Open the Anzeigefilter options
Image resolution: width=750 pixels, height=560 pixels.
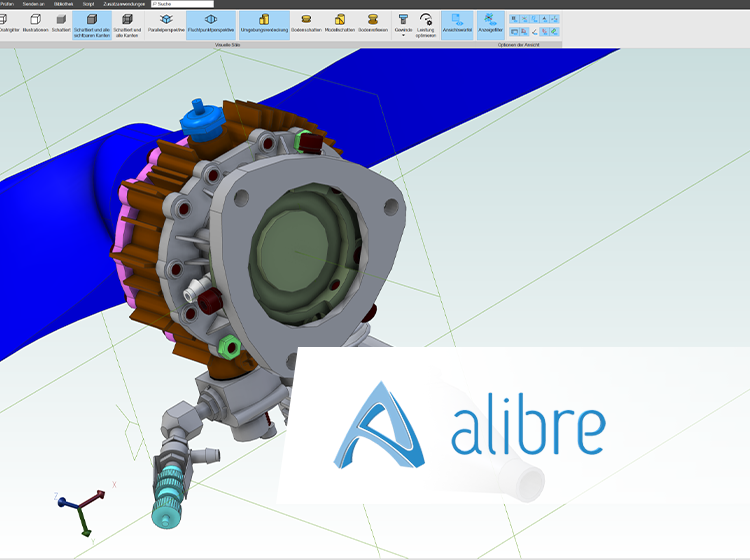pos(490,23)
